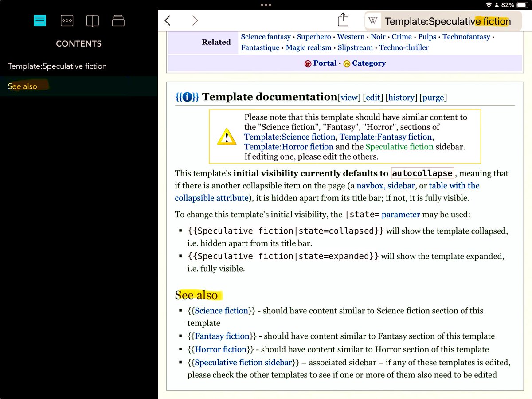Open the Portal link
Image resolution: width=532 pixels, height=399 pixels.
(325, 63)
